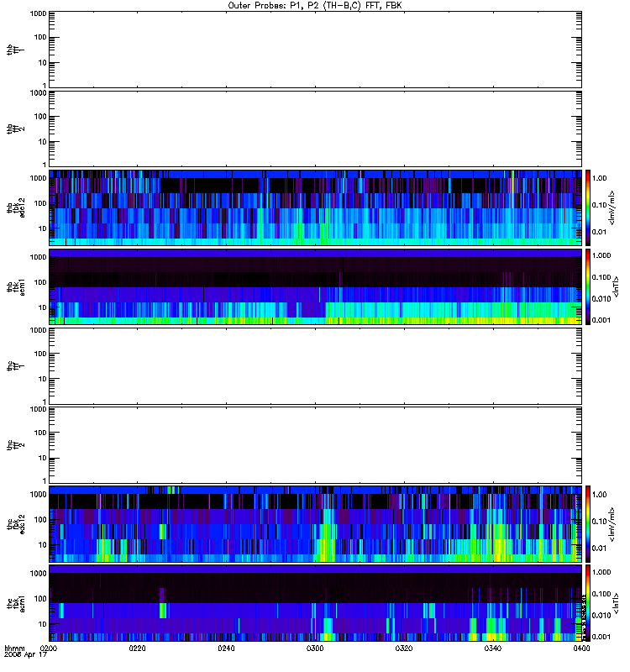Screen dimensions: 630x672
Task: Click the <|mV/m|> unit label beside thb edc12 color bar
Action: [x=612, y=207]
